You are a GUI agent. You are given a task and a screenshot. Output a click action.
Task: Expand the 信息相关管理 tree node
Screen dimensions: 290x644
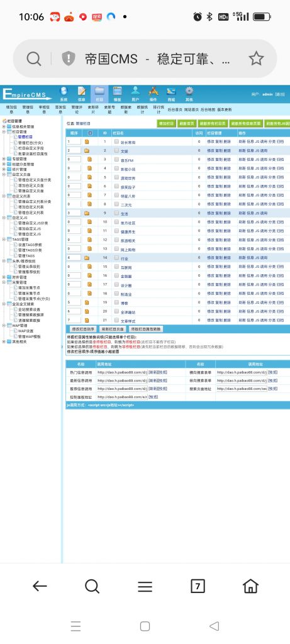[x=4, y=126]
